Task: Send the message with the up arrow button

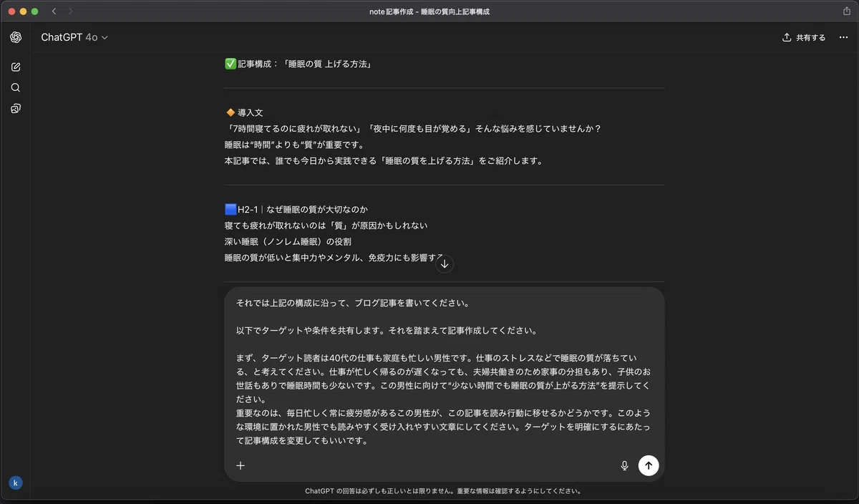Action: [649, 465]
